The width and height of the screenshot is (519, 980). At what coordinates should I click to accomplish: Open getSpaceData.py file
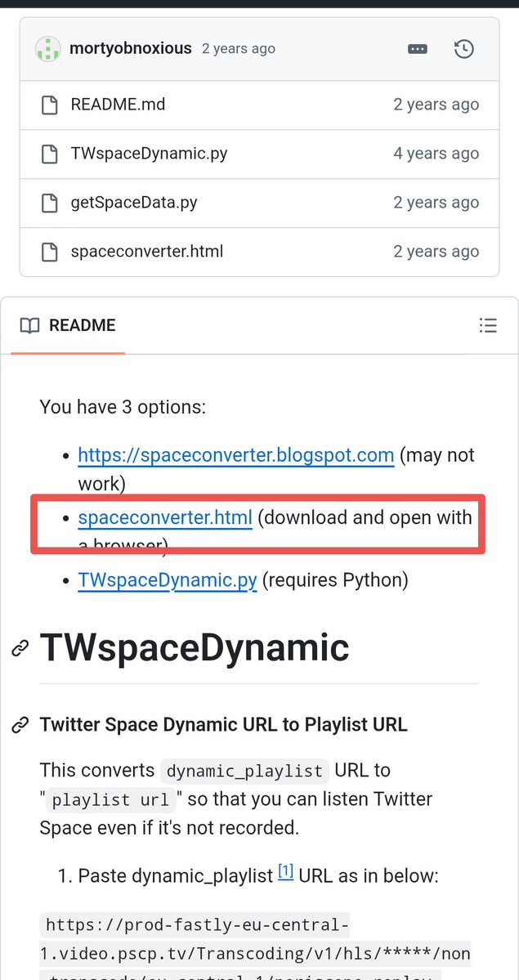point(134,203)
